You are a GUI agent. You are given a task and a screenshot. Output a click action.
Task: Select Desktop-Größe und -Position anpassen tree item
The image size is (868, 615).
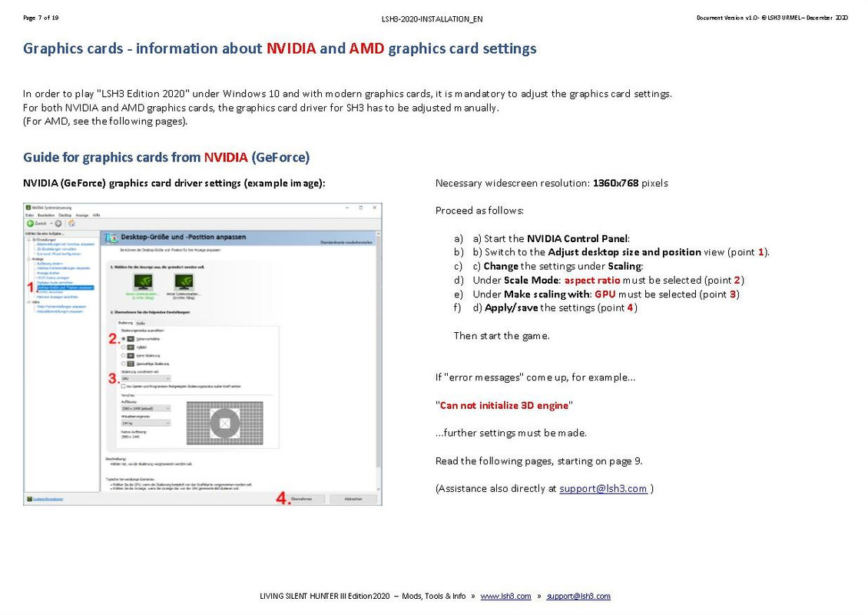coord(65,288)
